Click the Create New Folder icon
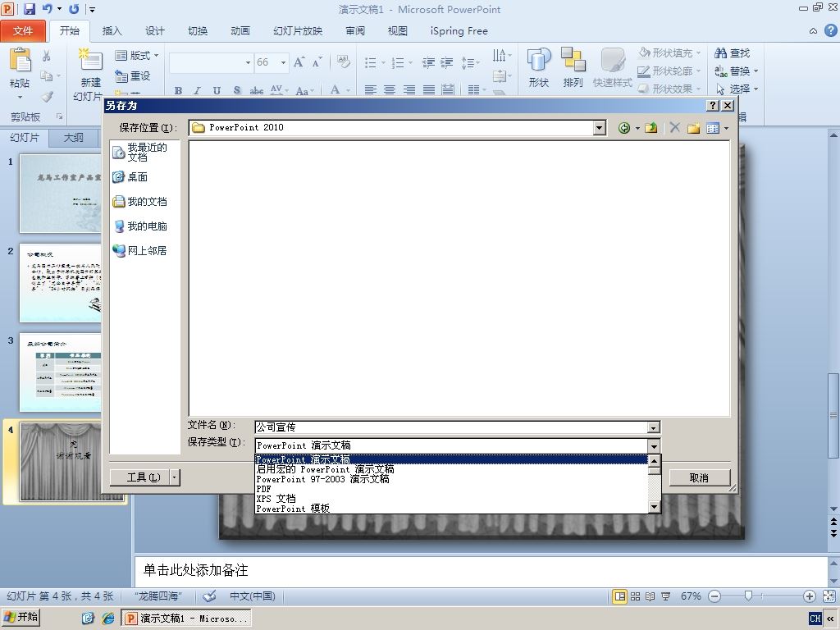This screenshot has width=840, height=630. click(x=694, y=128)
